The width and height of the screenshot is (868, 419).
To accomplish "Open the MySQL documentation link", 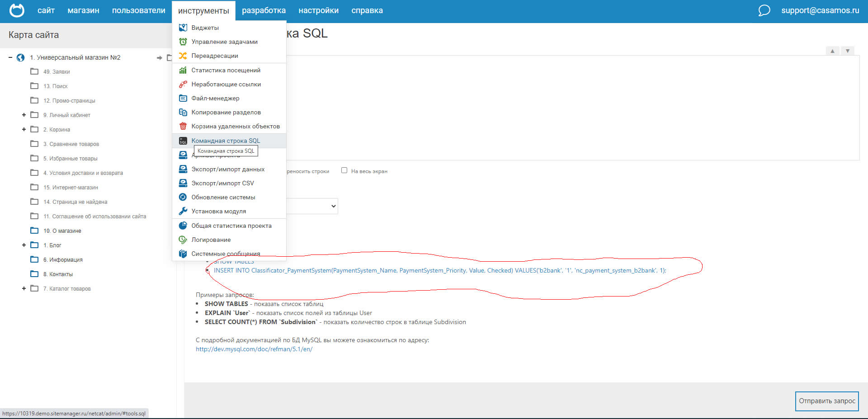I will click(x=254, y=349).
